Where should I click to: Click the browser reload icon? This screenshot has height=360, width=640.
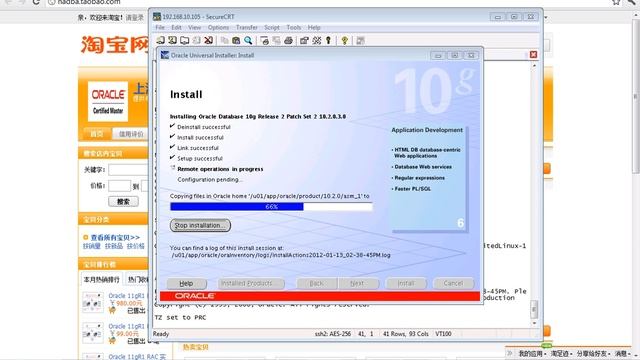pyautogui.click(x=36, y=2)
